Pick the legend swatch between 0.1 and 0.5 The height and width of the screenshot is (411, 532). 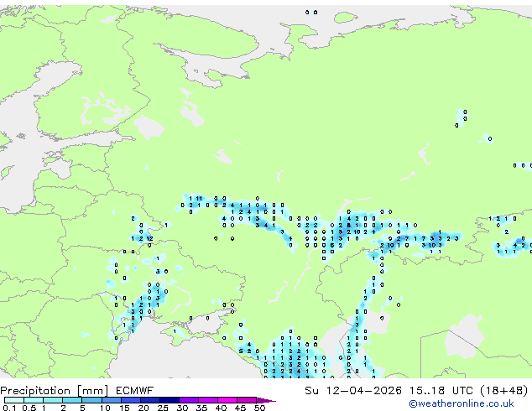point(14,400)
